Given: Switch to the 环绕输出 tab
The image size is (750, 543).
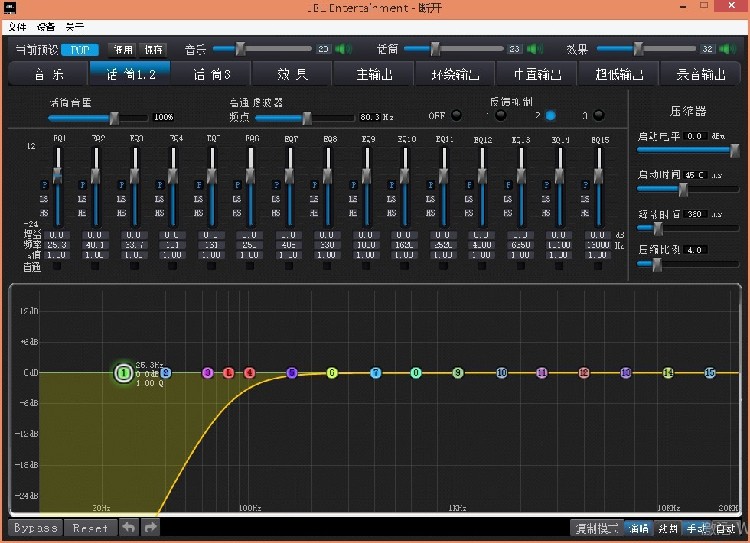Looking at the screenshot, I should click(x=455, y=74).
